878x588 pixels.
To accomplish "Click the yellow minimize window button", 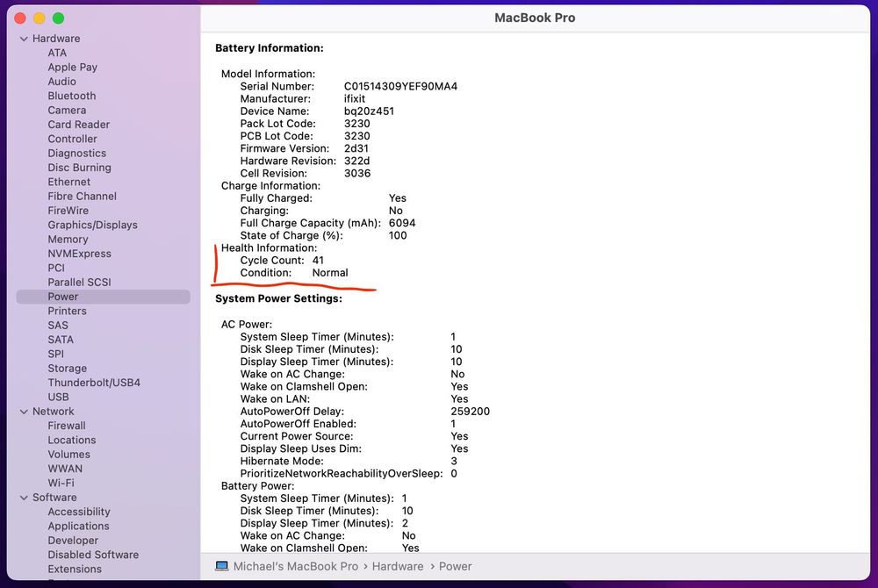I will (40, 18).
